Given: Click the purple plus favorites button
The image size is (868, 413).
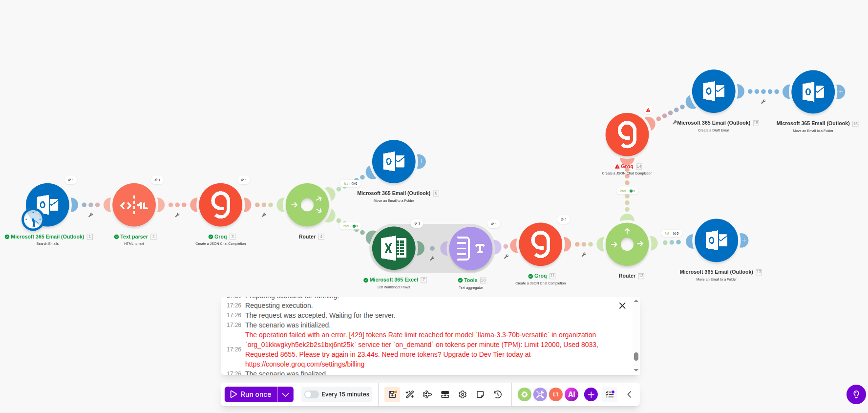Looking at the screenshot, I should (591, 394).
